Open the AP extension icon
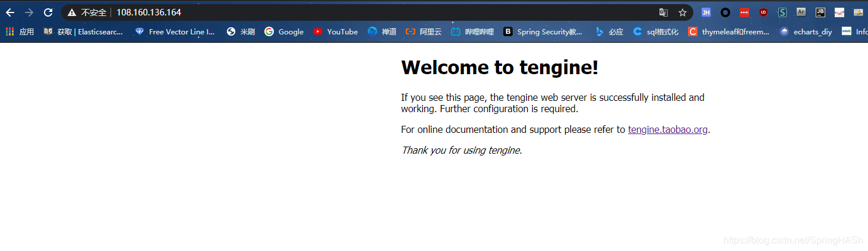The width and height of the screenshot is (868, 251). click(x=801, y=12)
